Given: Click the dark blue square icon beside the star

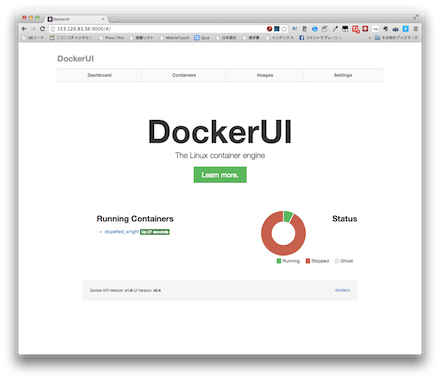Looking at the screenshot, I should click(277, 29).
